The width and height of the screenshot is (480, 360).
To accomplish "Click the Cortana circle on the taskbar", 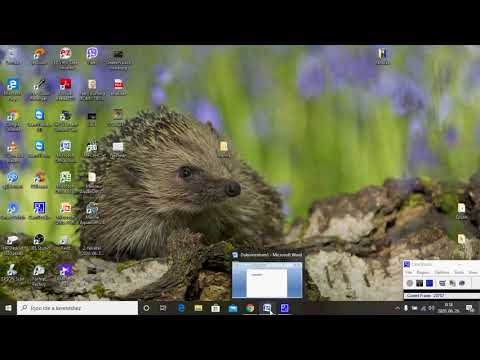I will (x=146, y=308).
